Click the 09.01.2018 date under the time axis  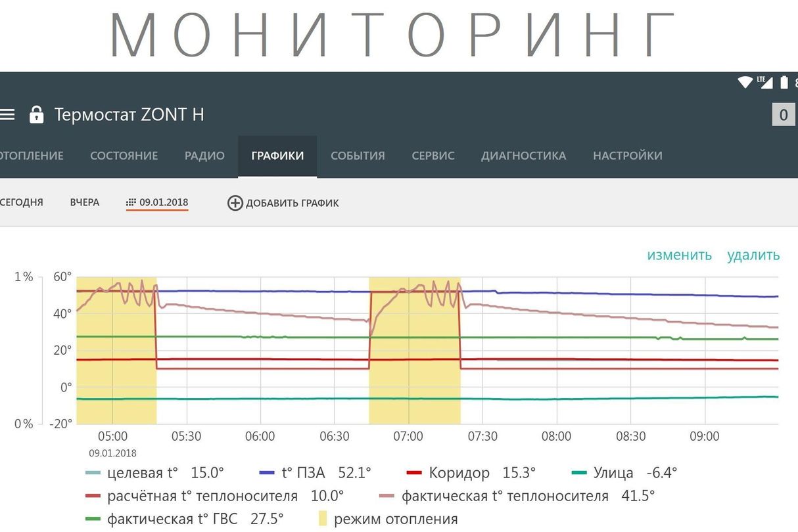112,453
